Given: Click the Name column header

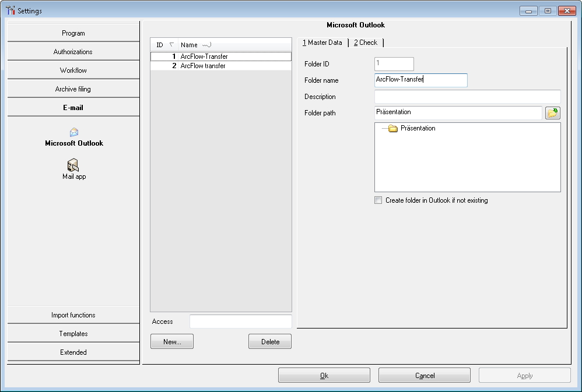Looking at the screenshot, I should tap(234, 45).
